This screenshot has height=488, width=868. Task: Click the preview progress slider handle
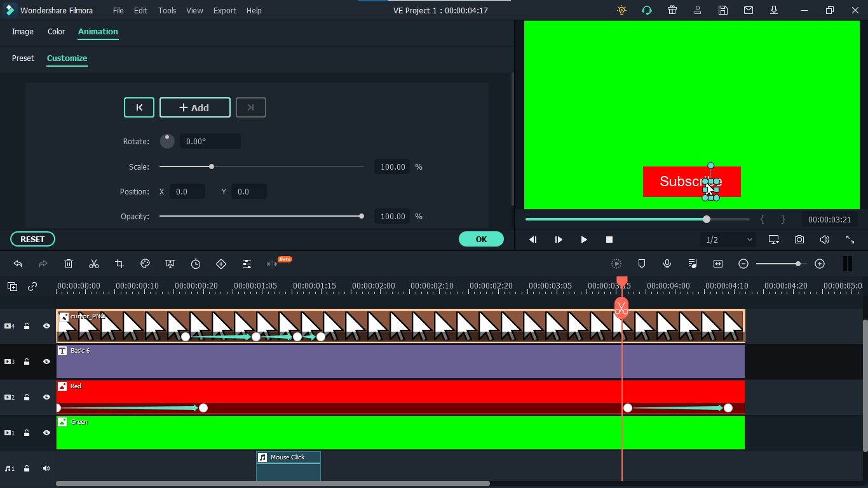707,219
